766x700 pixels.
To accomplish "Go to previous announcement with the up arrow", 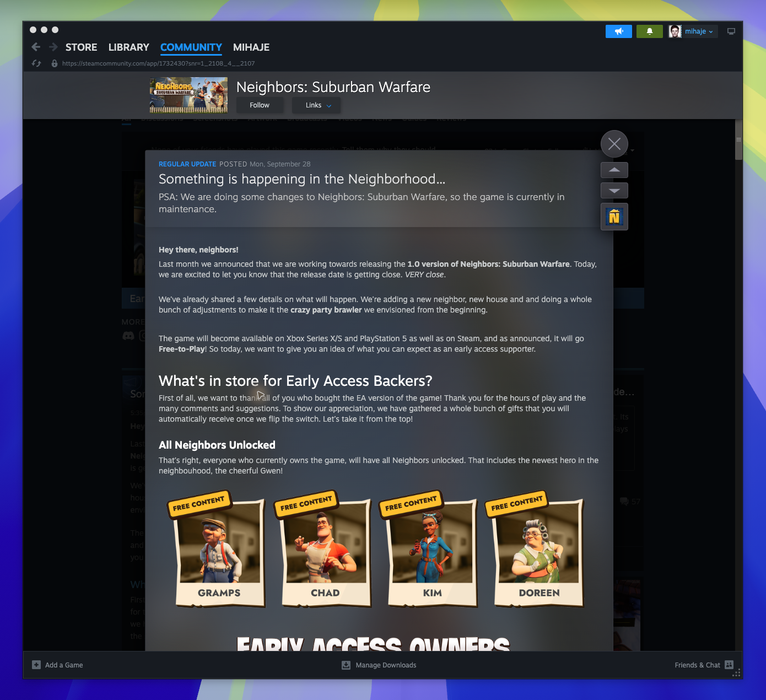I will point(614,170).
